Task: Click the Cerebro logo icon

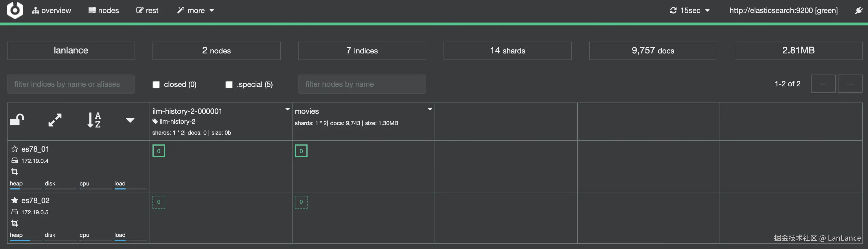Action: [15, 10]
